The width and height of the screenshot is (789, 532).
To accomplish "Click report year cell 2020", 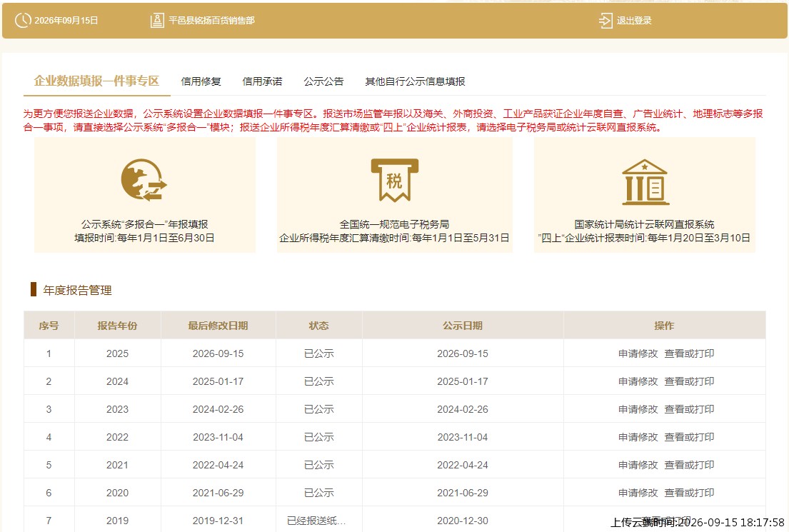I will pos(117,493).
